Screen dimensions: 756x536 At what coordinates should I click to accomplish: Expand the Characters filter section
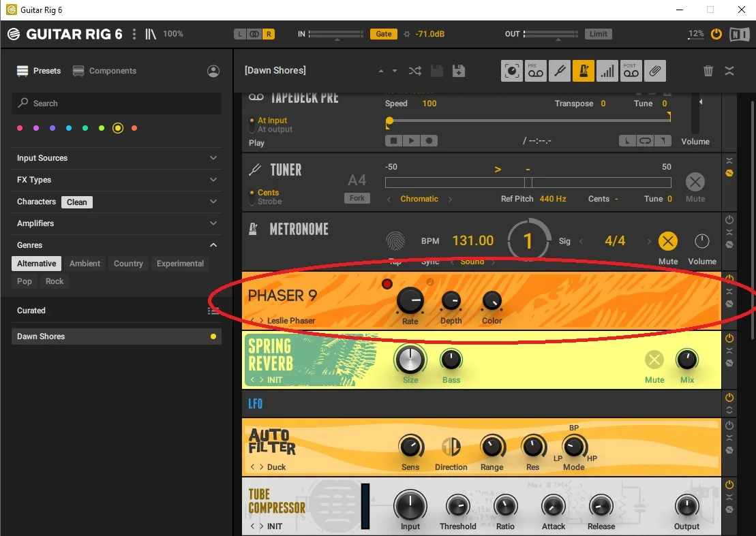tap(213, 202)
